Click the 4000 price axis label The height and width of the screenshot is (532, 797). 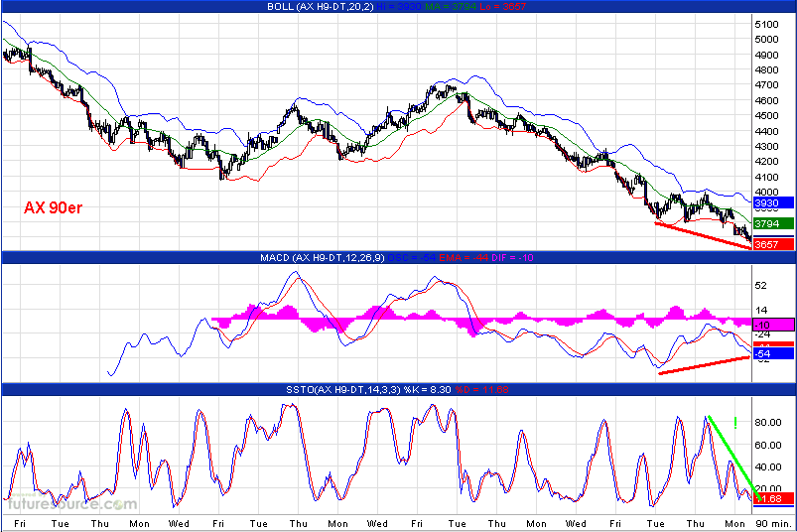click(766, 192)
